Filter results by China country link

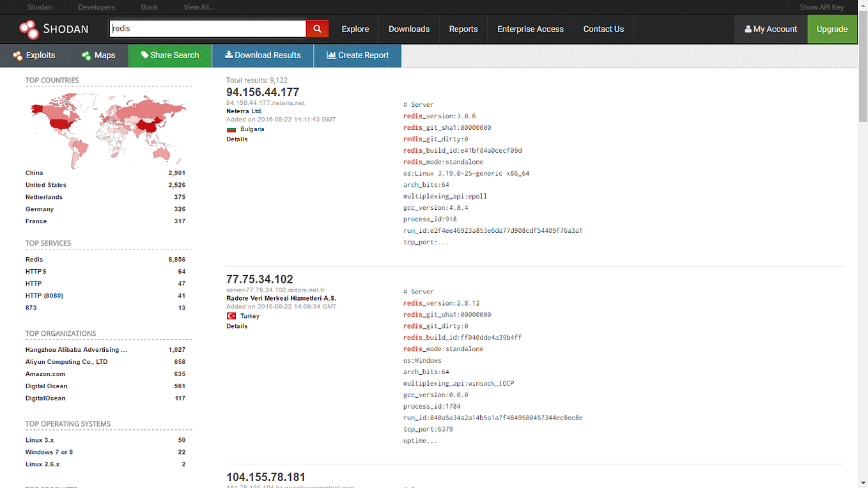[33, 172]
